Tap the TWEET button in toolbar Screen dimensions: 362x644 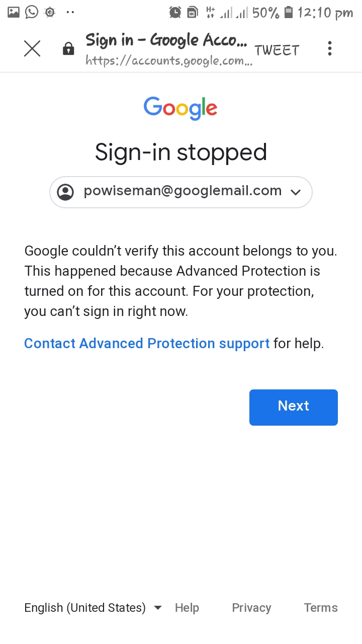click(277, 50)
